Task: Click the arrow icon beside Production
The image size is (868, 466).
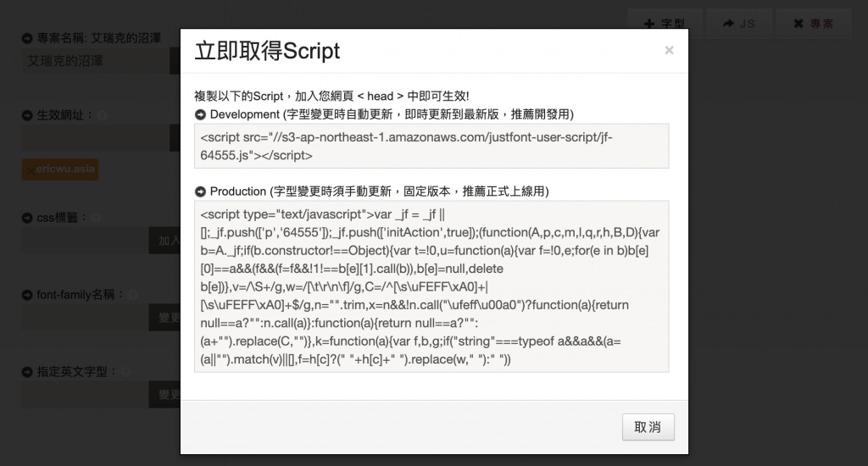Action: point(200,191)
